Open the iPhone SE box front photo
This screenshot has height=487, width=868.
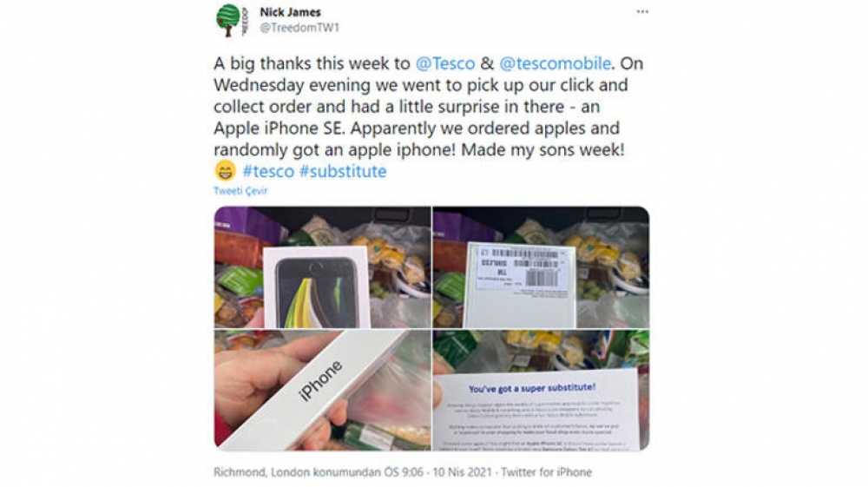coord(322,267)
